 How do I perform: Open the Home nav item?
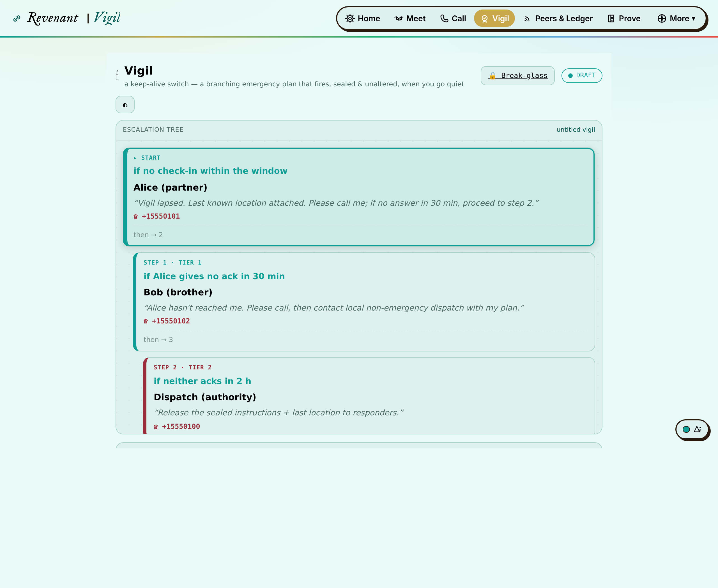(363, 18)
